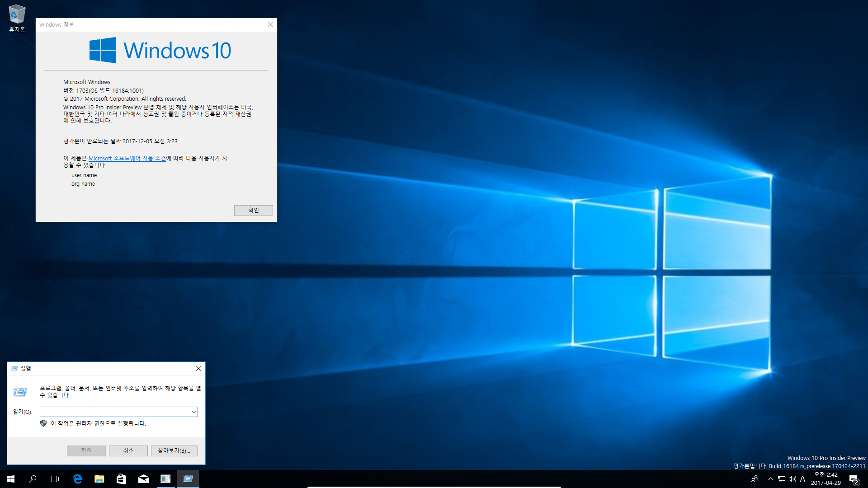Select the Run dialog taskbar button
This screenshot has width=868, height=488.
click(188, 479)
